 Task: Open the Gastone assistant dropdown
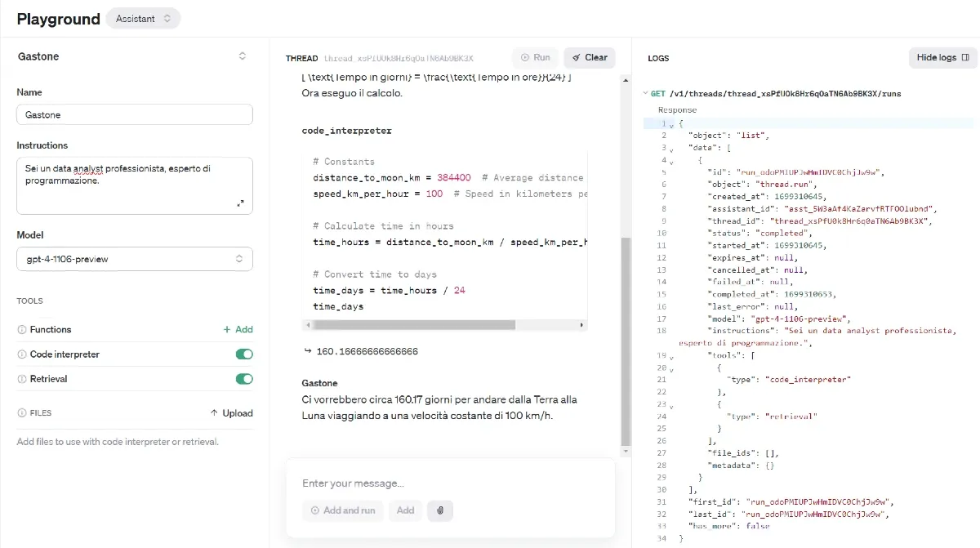(243, 56)
